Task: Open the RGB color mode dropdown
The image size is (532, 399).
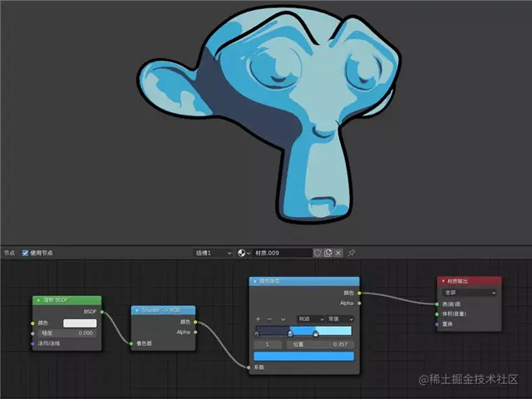Action: (x=311, y=319)
